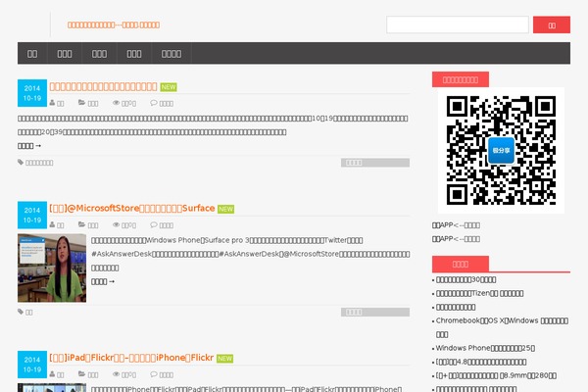Open the upper 'APP<--' link below the QR code
The height and width of the screenshot is (392, 588).
456,225
